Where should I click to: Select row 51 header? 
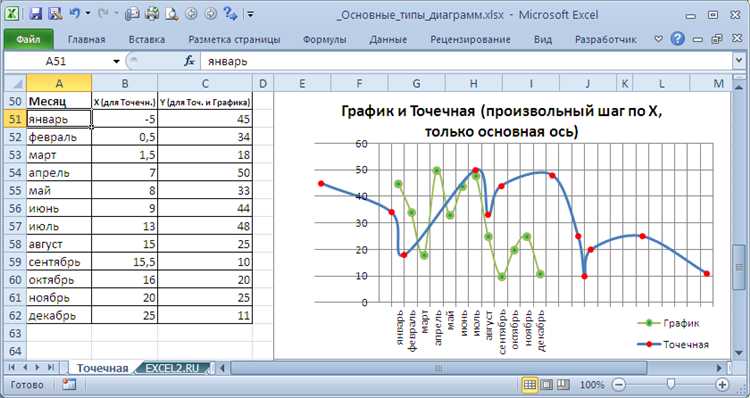point(16,119)
